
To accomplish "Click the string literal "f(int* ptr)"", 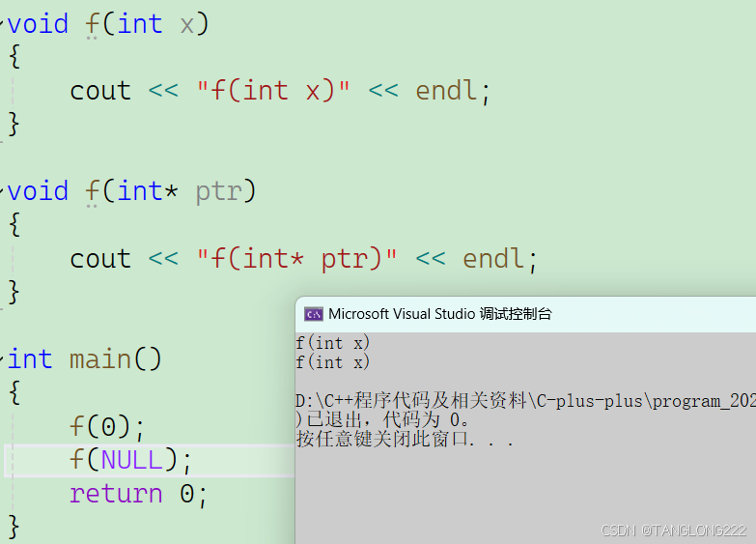I will 297,258.
